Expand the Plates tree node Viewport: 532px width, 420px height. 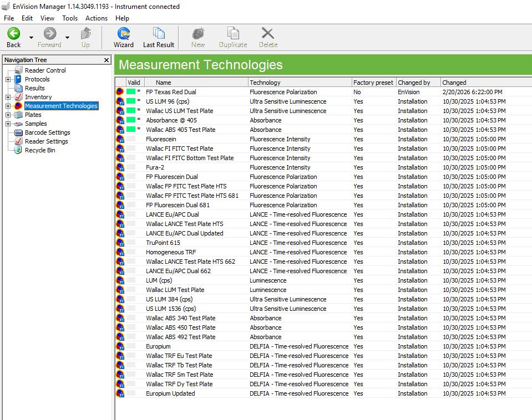[x=8, y=115]
